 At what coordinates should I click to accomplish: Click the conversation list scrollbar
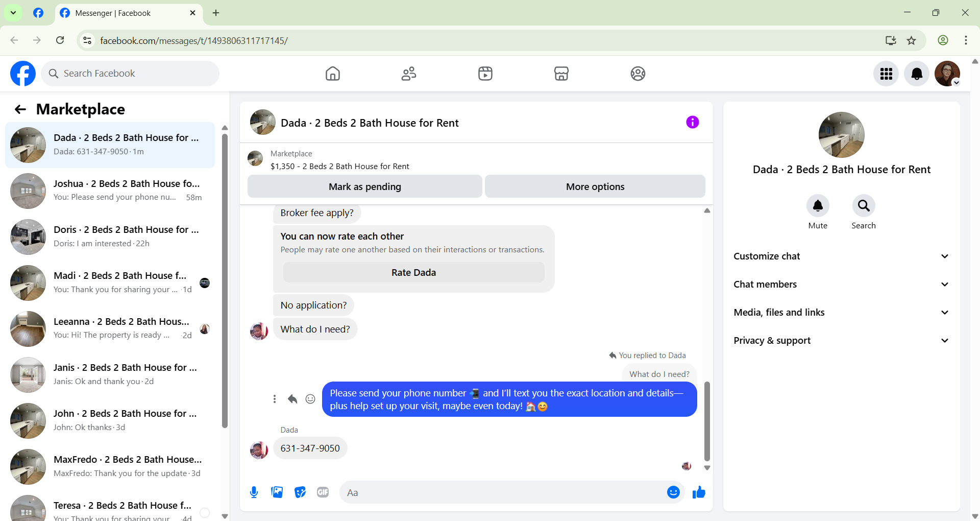pyautogui.click(x=225, y=281)
